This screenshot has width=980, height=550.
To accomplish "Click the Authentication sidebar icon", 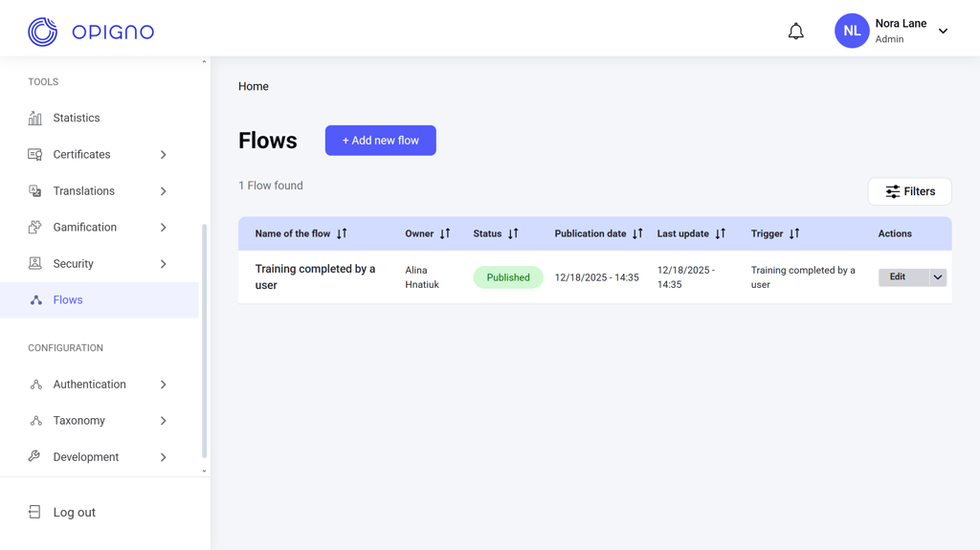I will click(36, 385).
